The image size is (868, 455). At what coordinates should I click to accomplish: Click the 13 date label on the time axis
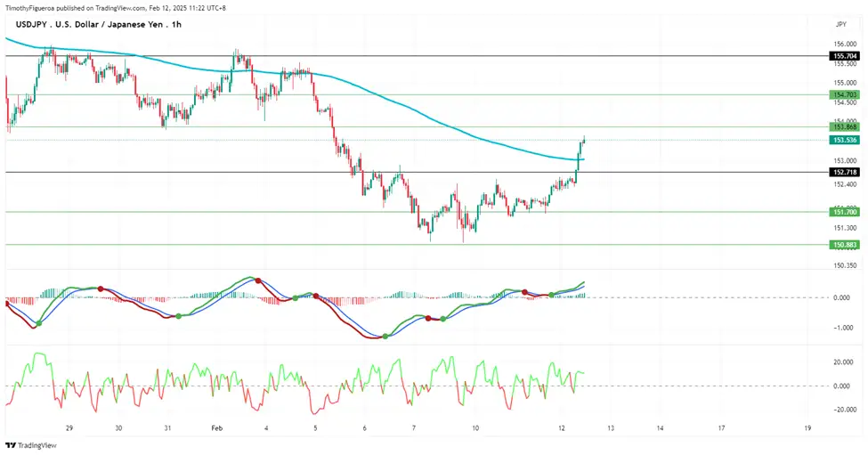pyautogui.click(x=611, y=428)
